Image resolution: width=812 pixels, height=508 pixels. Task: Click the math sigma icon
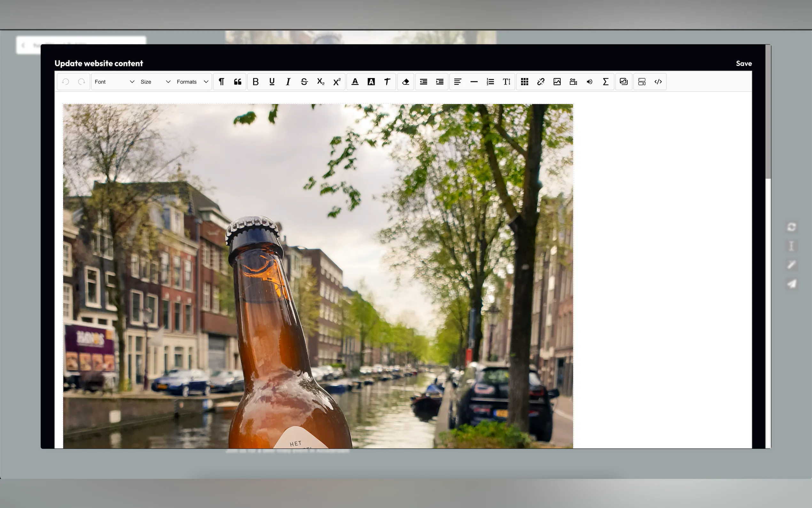pyautogui.click(x=605, y=82)
